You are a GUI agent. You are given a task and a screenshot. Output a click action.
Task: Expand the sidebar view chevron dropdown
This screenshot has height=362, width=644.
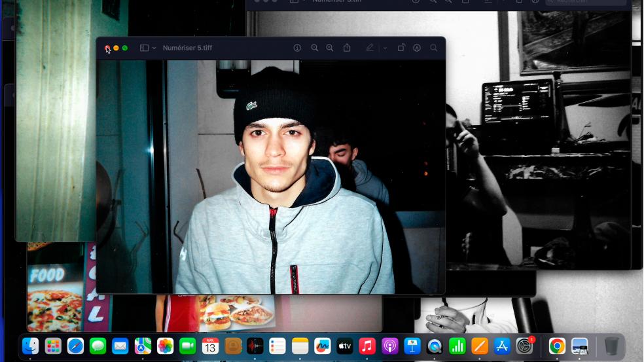154,48
